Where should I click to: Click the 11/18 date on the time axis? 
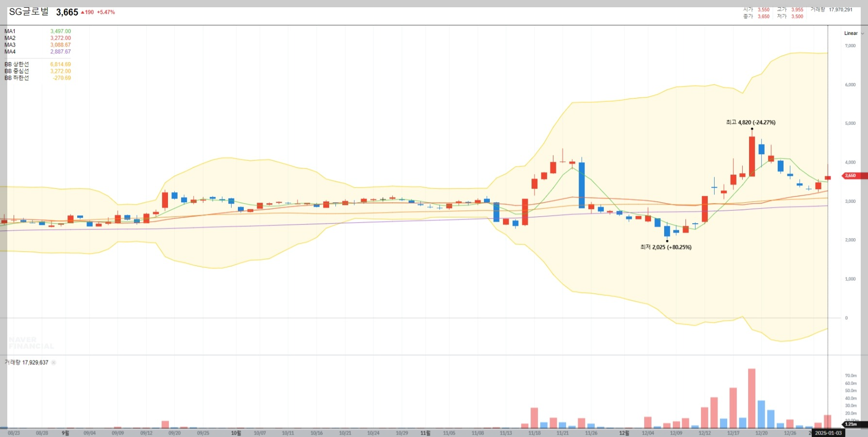pyautogui.click(x=534, y=433)
